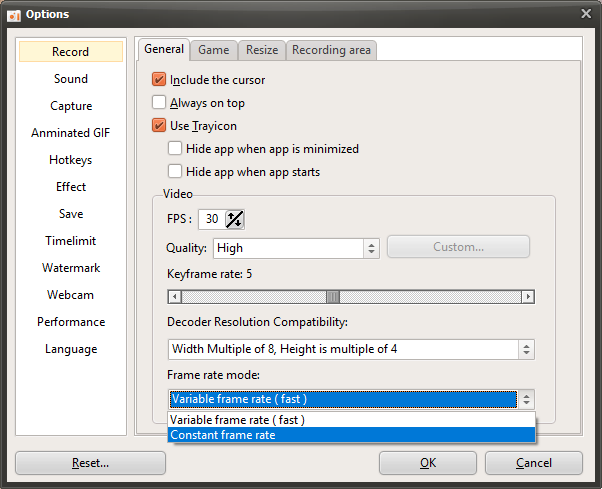Enable Always on top
This screenshot has height=489, width=602.
point(159,103)
